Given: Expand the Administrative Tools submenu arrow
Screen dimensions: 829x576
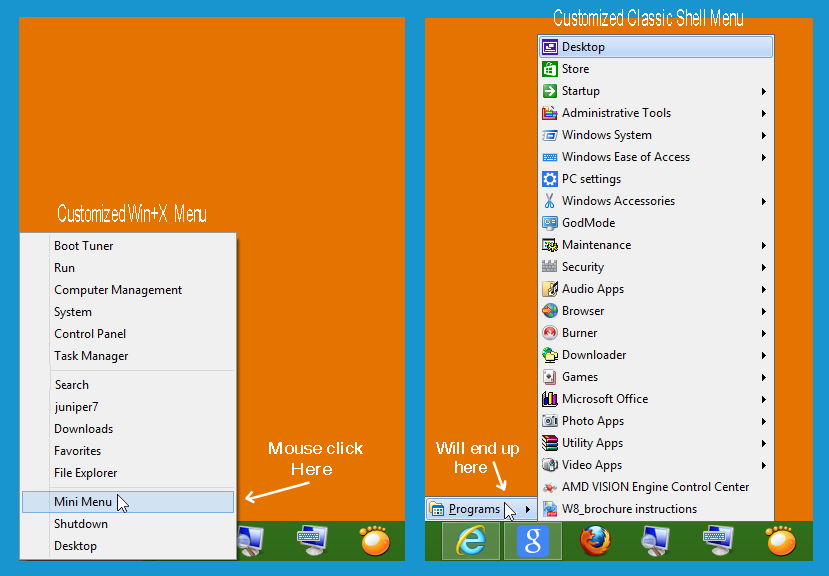Looking at the screenshot, I should (x=763, y=113).
